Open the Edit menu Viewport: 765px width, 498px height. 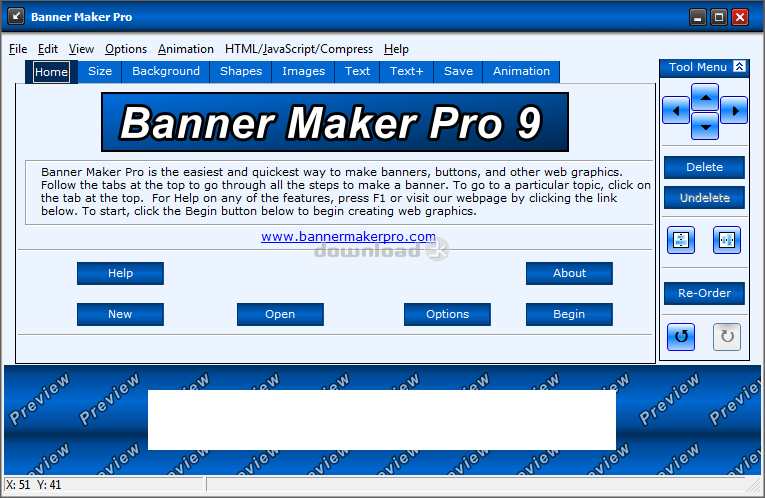48,49
